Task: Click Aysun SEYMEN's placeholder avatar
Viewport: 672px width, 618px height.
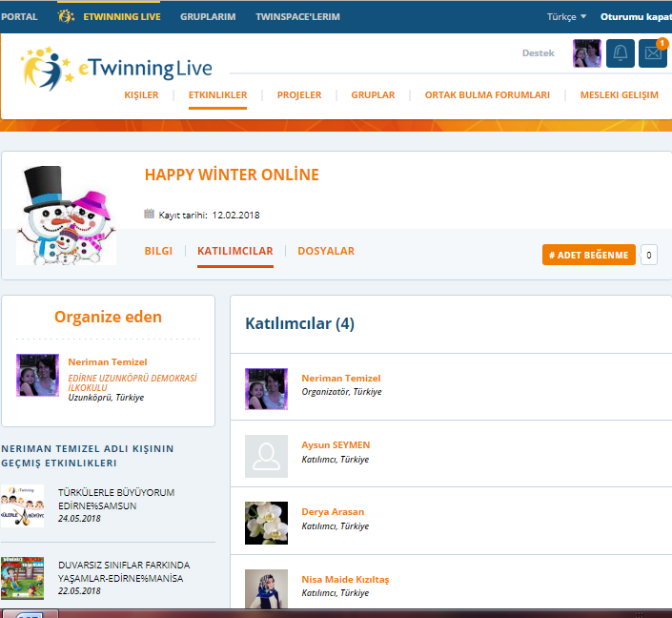Action: coord(266,456)
